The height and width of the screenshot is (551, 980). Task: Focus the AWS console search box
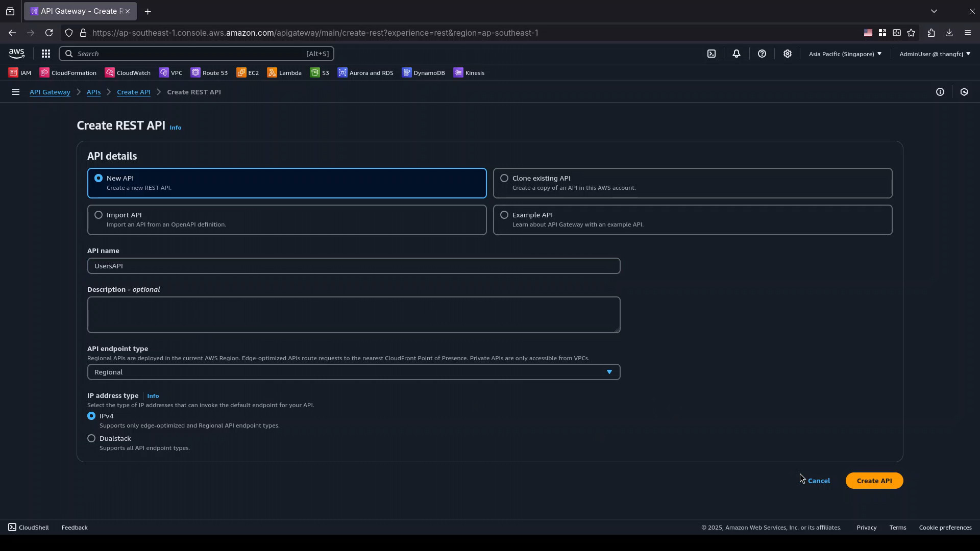tap(197, 54)
